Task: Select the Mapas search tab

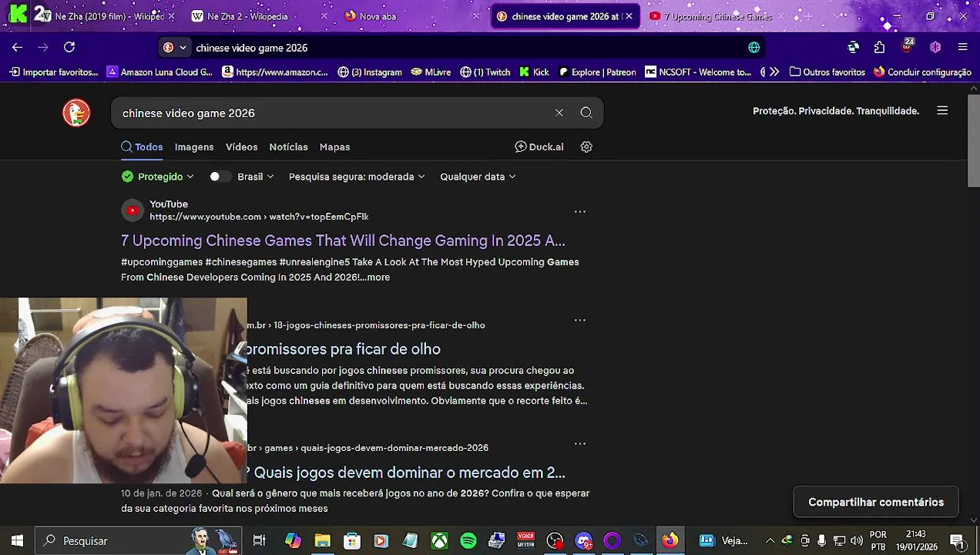Action: (334, 146)
